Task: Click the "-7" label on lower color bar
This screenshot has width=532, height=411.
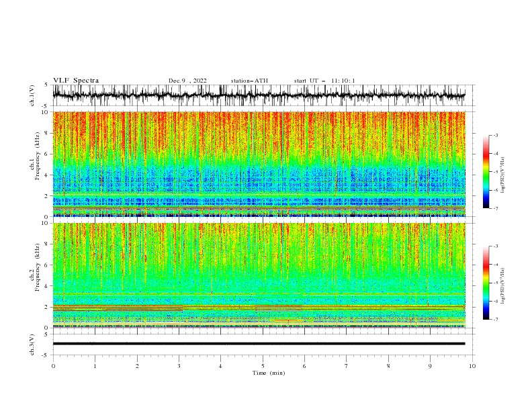Action: (x=496, y=320)
